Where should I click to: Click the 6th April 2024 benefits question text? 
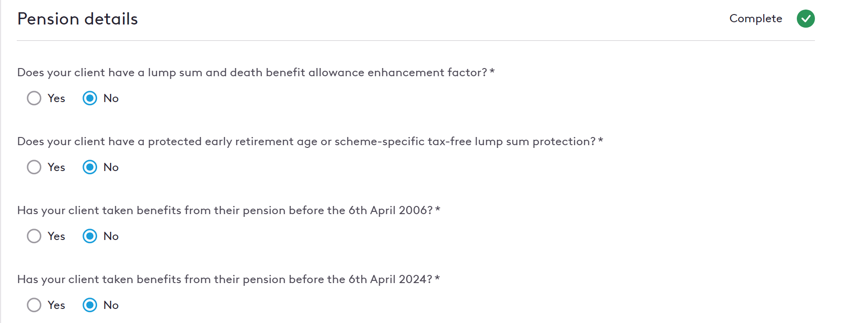pos(229,279)
